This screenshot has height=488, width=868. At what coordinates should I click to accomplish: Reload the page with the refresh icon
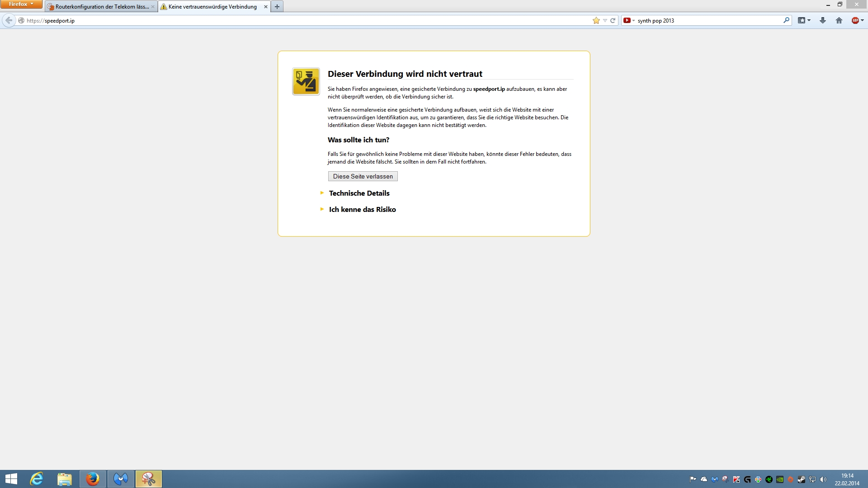tap(613, 20)
